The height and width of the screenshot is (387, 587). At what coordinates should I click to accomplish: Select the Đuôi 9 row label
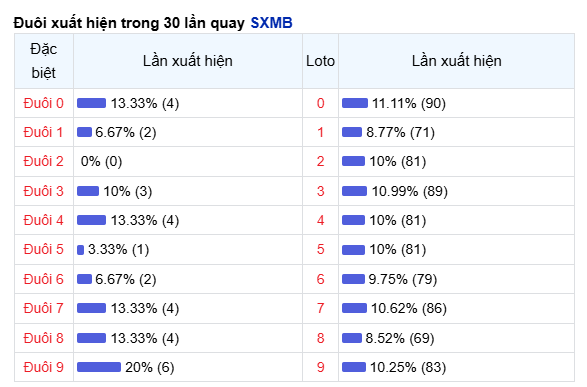click(x=43, y=367)
